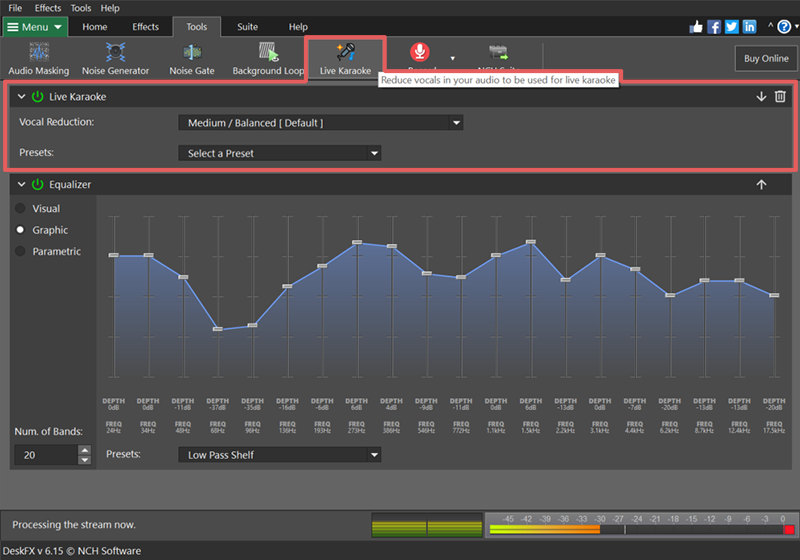Collapse the Live Karaoke panel chevron
Image resolution: width=800 pixels, height=560 pixels.
(21, 96)
